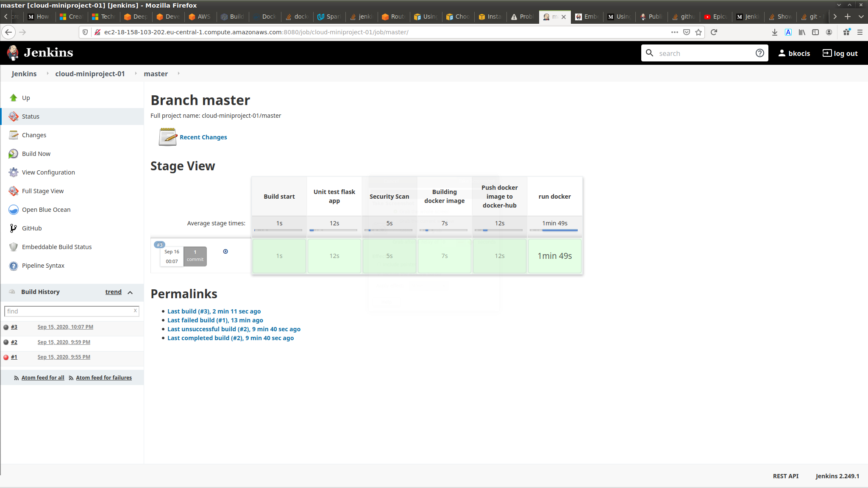This screenshot has height=488, width=868.
Task: Open View Configuration gear icon
Action: pyautogui.click(x=14, y=172)
